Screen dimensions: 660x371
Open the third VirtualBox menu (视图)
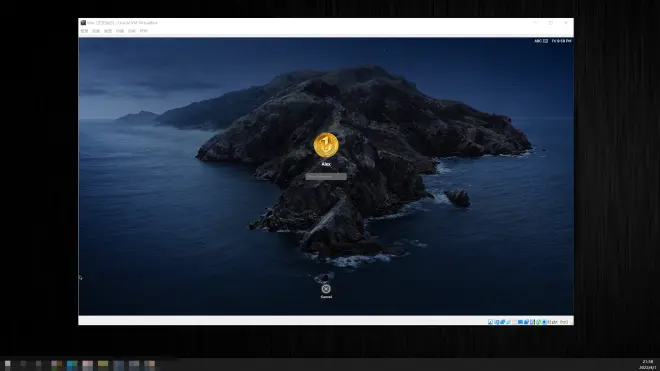[108, 31]
